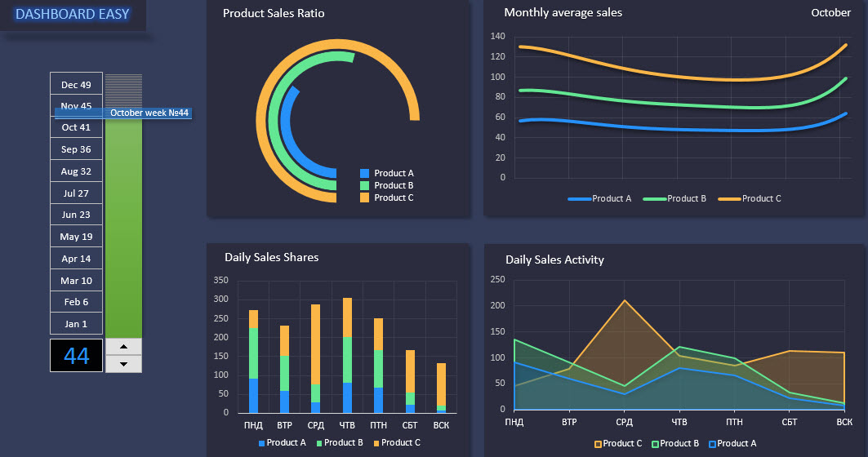Click the green week progress bar
This screenshot has width=868, height=457.
(x=123, y=228)
